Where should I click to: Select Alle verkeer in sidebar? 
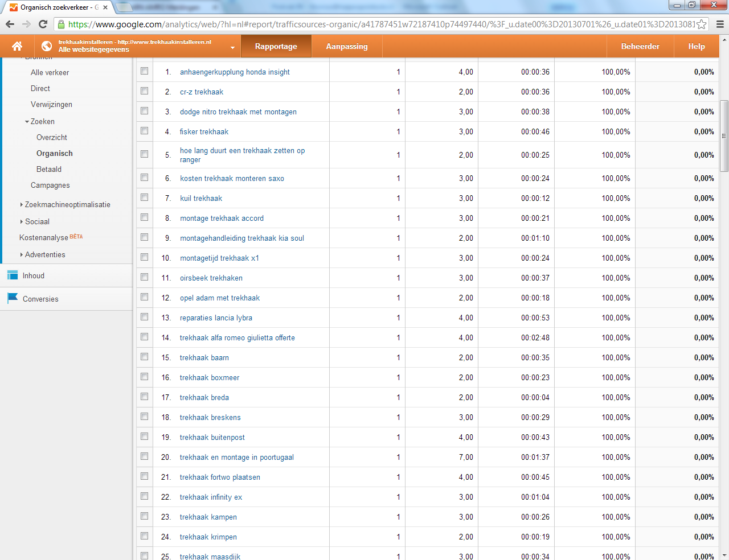coord(50,73)
